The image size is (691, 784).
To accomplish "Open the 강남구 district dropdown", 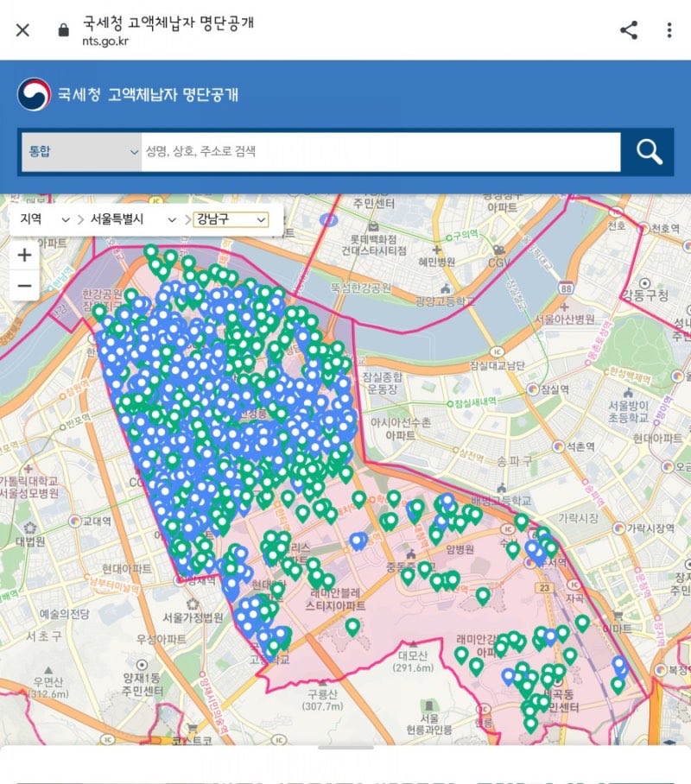I will [231, 219].
